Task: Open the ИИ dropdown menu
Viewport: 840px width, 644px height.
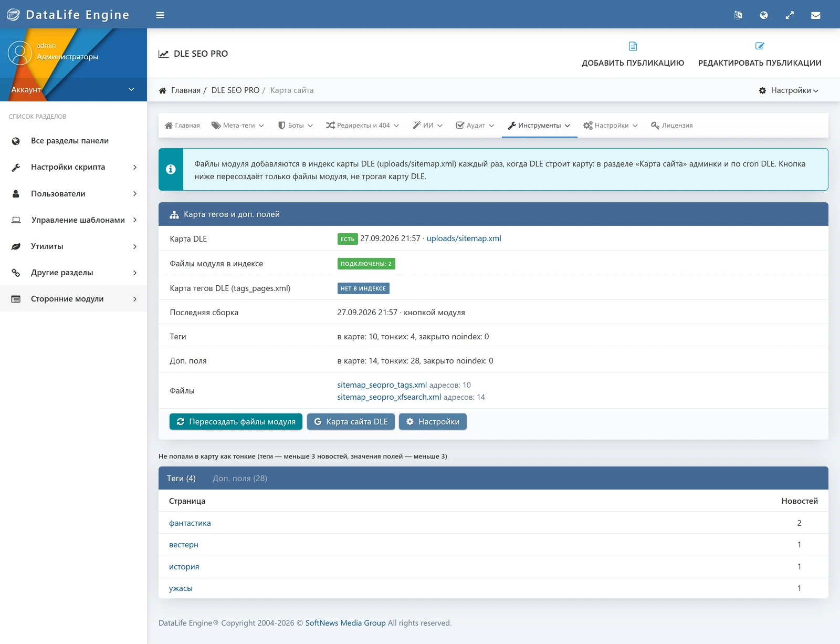Action: coord(428,126)
